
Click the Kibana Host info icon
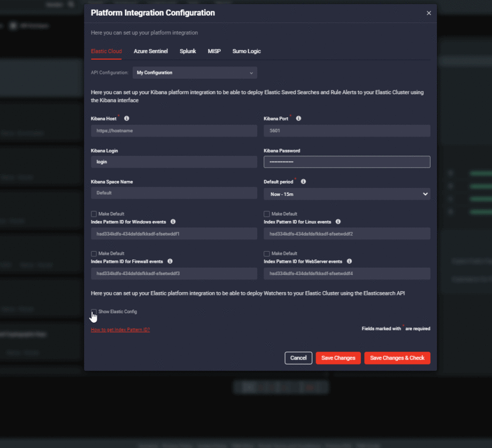coord(126,118)
